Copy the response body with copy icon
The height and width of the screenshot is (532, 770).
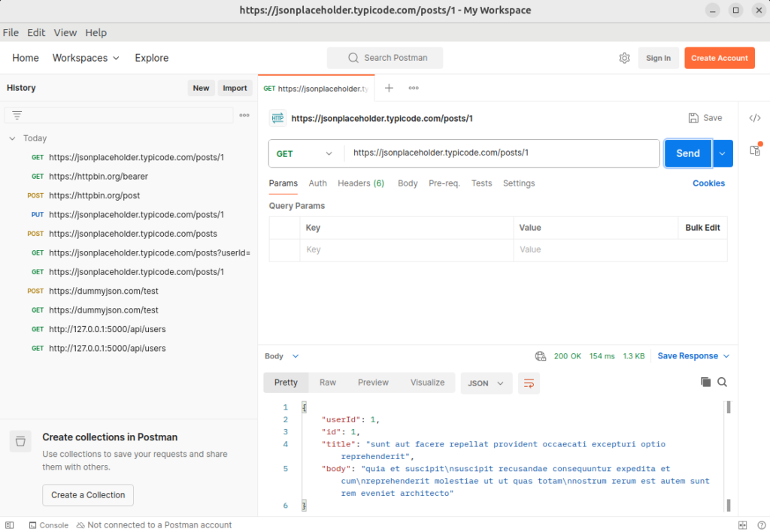pos(705,382)
